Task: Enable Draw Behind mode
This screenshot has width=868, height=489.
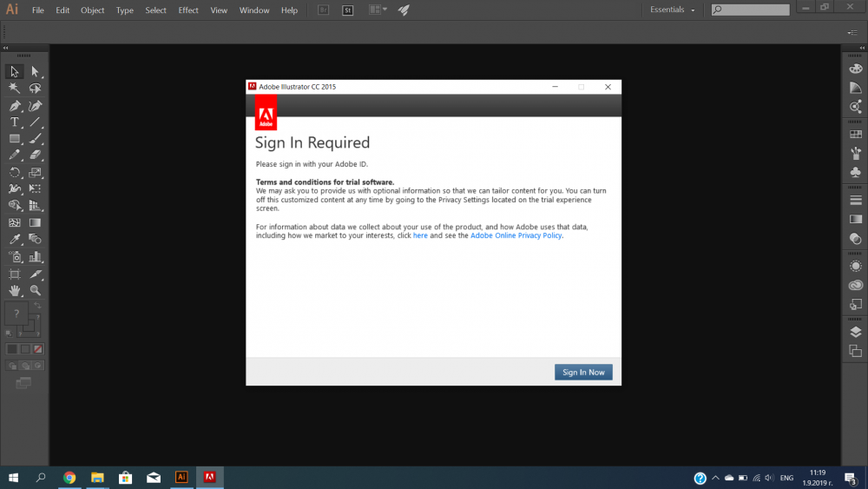Action: [x=25, y=366]
